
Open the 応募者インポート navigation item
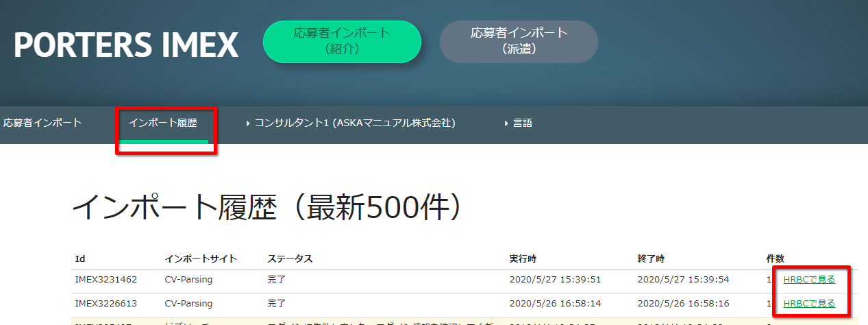(42, 123)
